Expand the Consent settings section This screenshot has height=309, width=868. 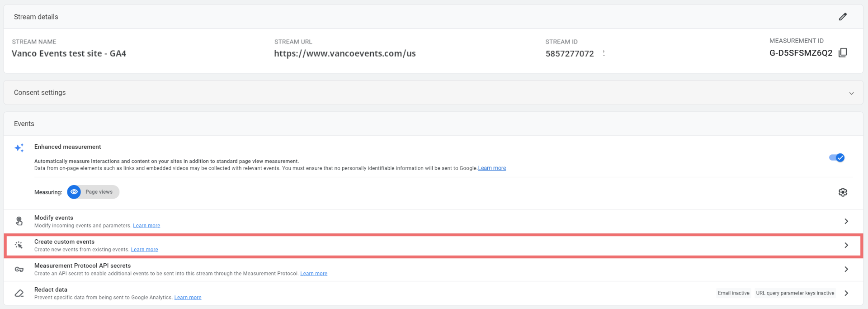point(851,93)
